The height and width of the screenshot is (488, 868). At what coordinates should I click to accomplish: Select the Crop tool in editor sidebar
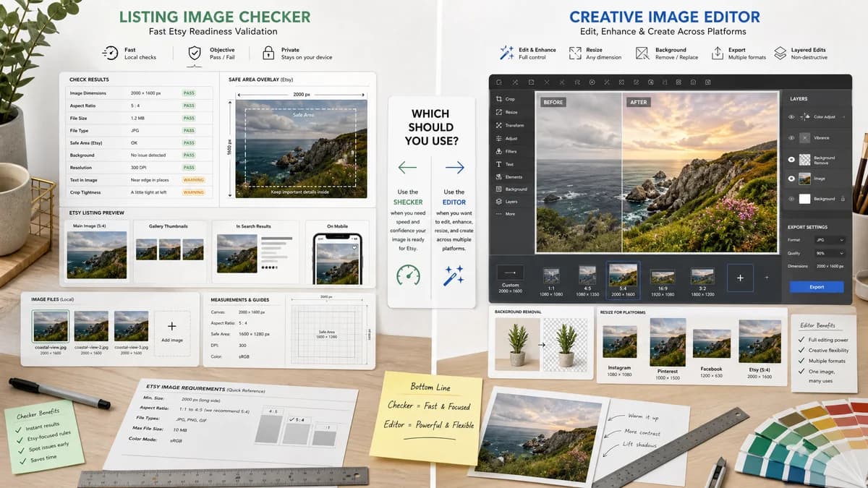pos(506,99)
